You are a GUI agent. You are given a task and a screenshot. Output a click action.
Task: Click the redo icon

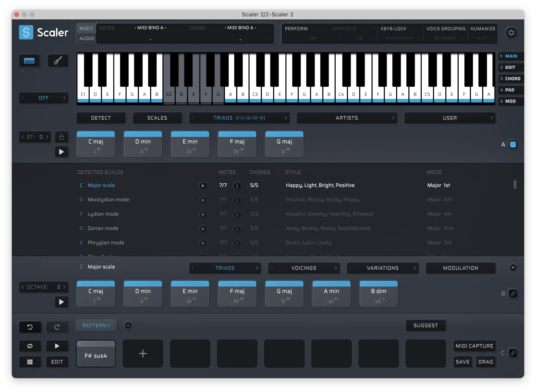[x=57, y=327]
